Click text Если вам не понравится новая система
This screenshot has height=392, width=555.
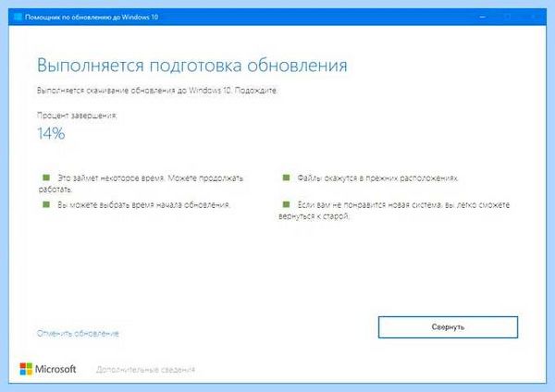click(x=369, y=205)
